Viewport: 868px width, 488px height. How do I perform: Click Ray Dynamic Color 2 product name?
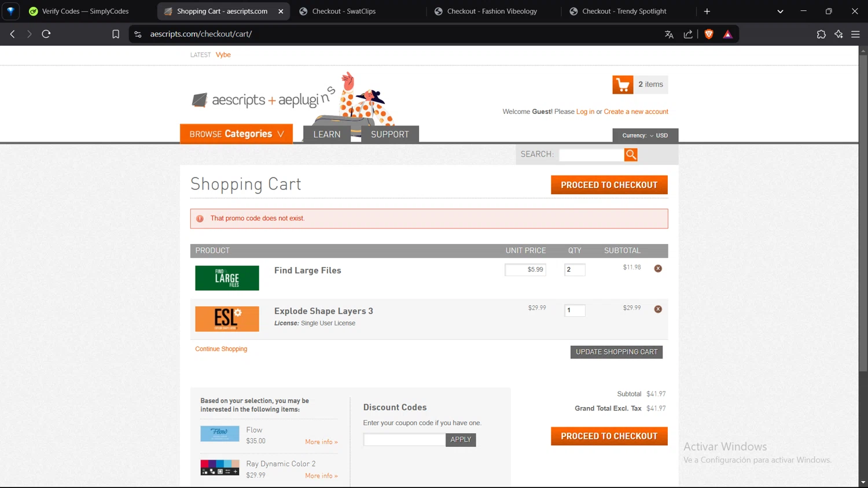click(281, 464)
